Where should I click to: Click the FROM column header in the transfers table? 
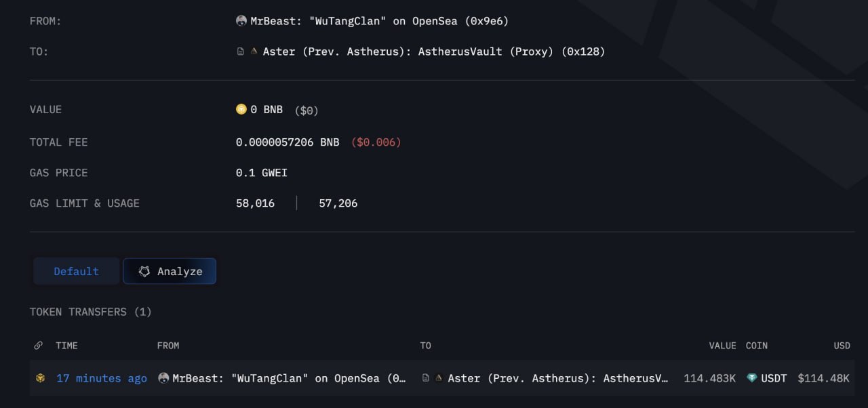click(x=168, y=346)
